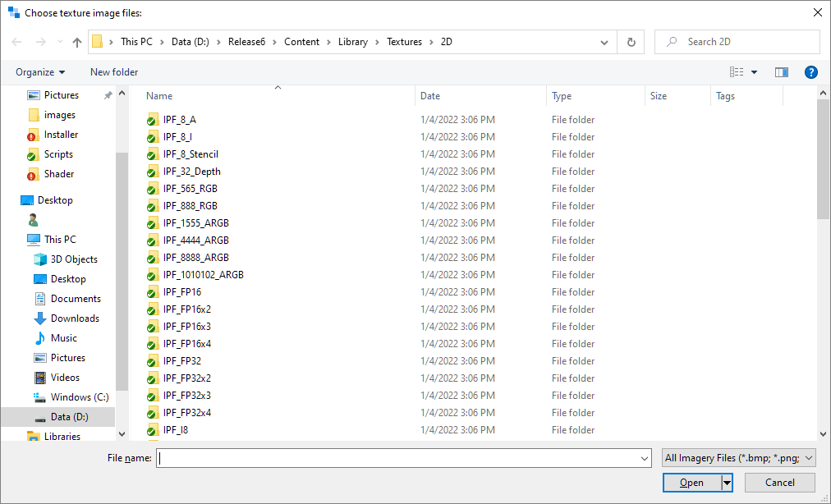Open All Imagery Files type filter

[x=739, y=458]
